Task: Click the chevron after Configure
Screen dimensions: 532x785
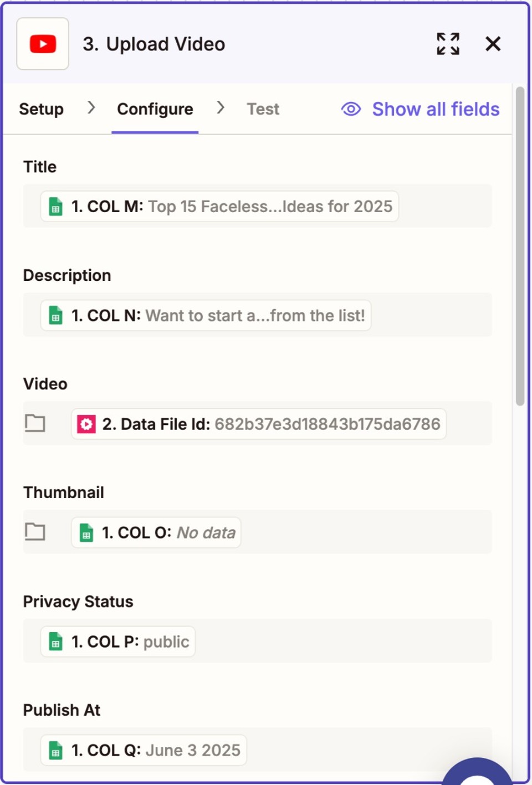Action: (221, 107)
